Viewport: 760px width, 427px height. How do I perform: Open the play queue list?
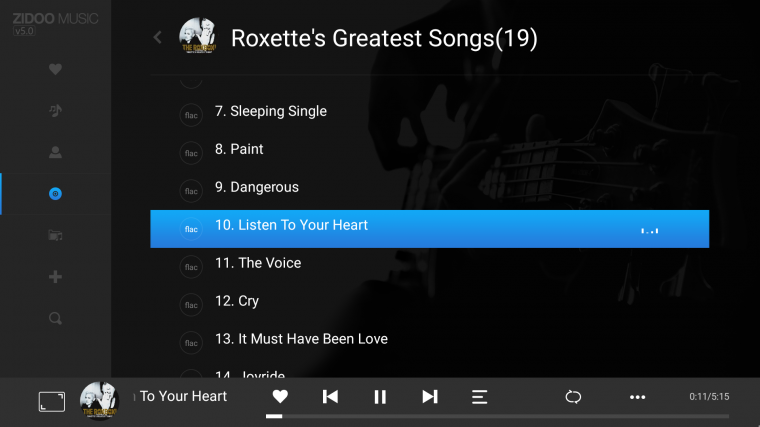[479, 397]
